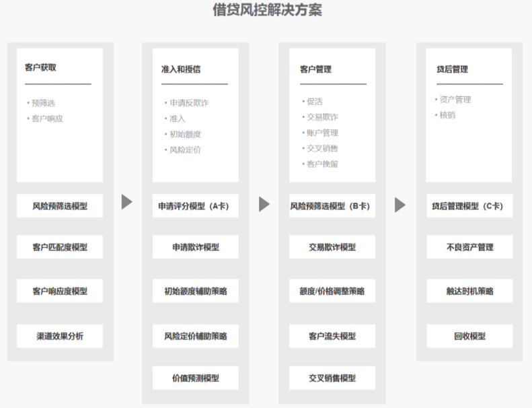This screenshot has height=408, width=532.
Task: Click the 准入和授信 heading
Action: [x=181, y=69]
